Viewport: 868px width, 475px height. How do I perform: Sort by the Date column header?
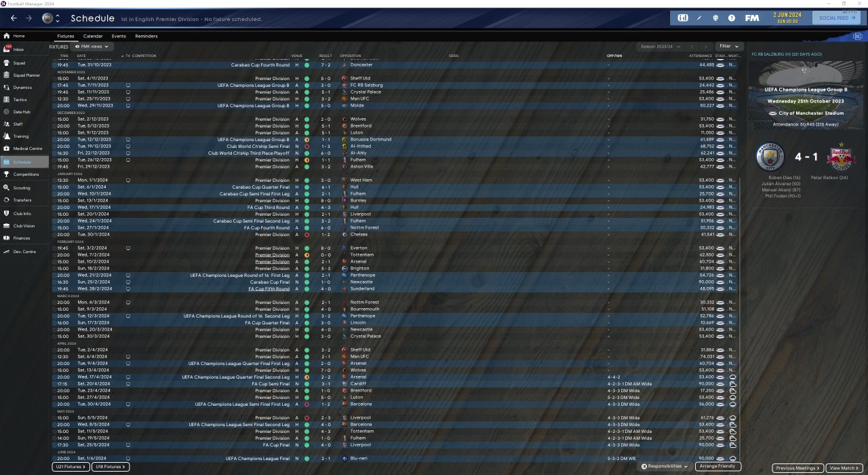82,56
